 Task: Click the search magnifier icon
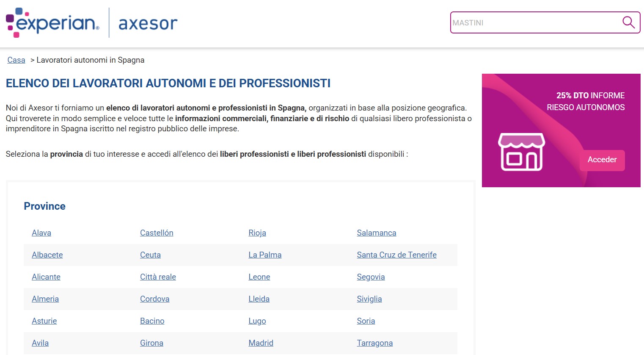coord(628,22)
